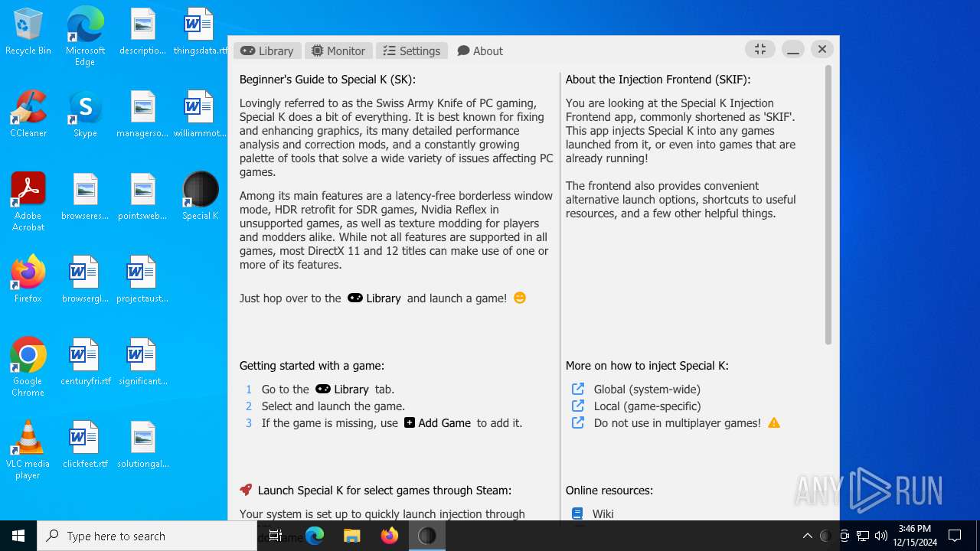Click the About panel vertical scrollbar
This screenshot has width=980, height=551.
(828, 204)
